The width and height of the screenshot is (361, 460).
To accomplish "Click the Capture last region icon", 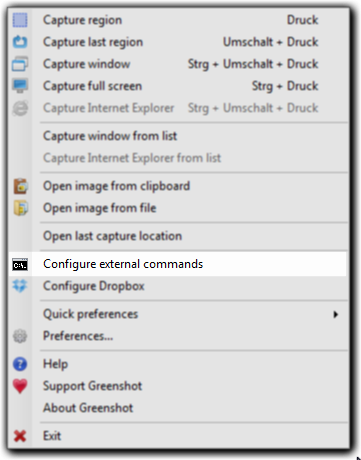I will coord(20,42).
